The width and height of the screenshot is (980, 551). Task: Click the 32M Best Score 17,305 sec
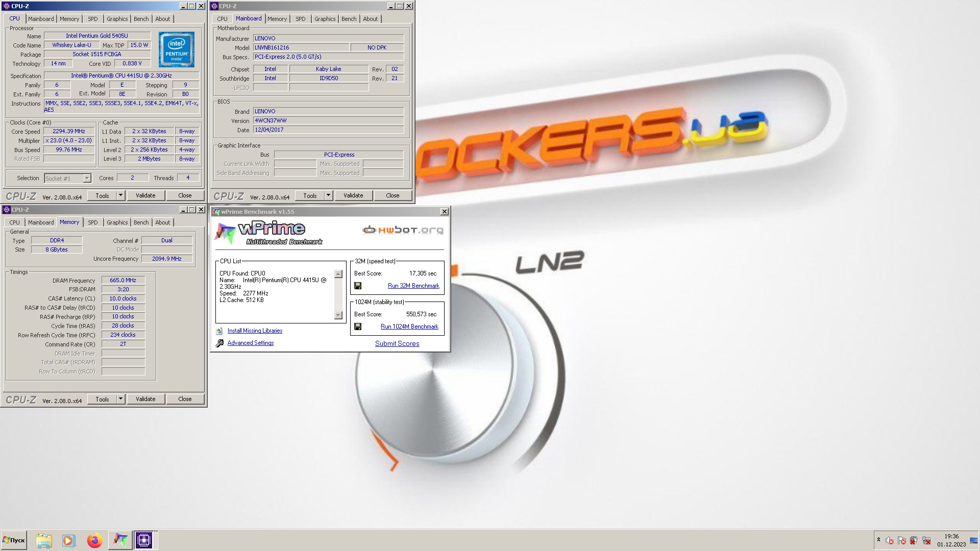point(423,273)
